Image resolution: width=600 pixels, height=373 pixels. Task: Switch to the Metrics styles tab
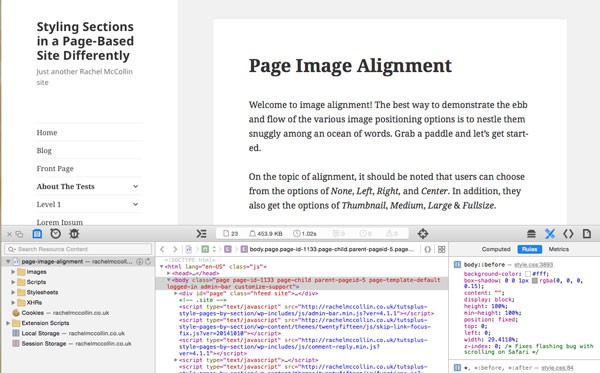click(559, 249)
